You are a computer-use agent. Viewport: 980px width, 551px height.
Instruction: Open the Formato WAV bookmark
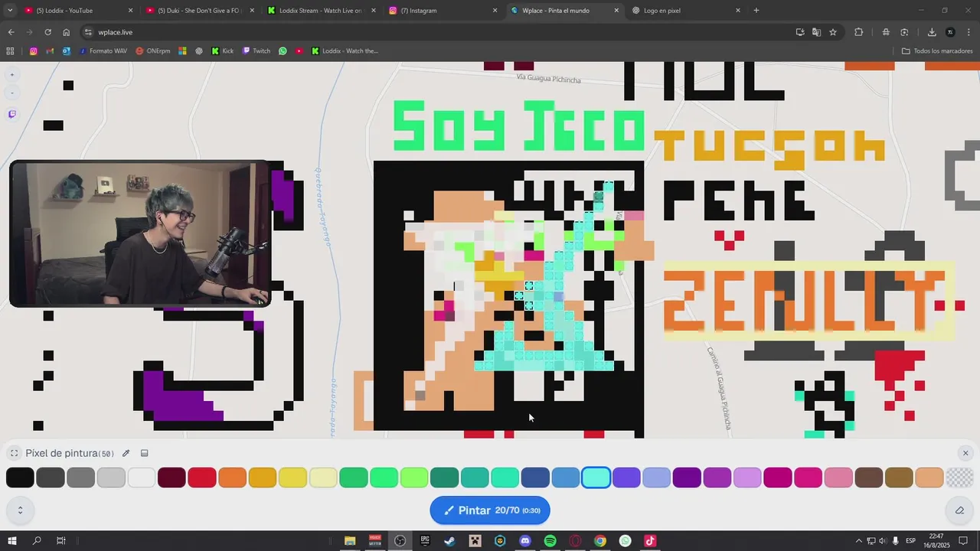tap(103, 51)
